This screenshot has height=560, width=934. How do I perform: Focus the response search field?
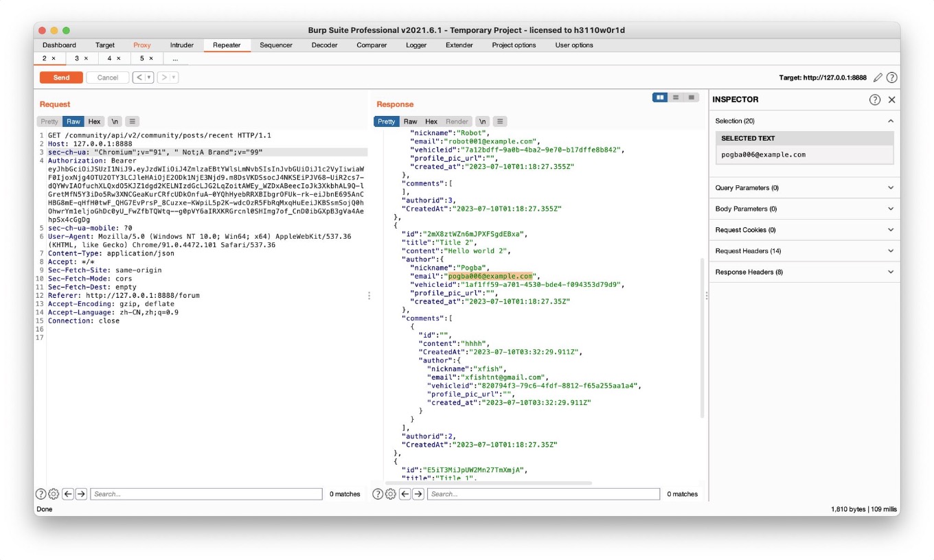(x=543, y=494)
